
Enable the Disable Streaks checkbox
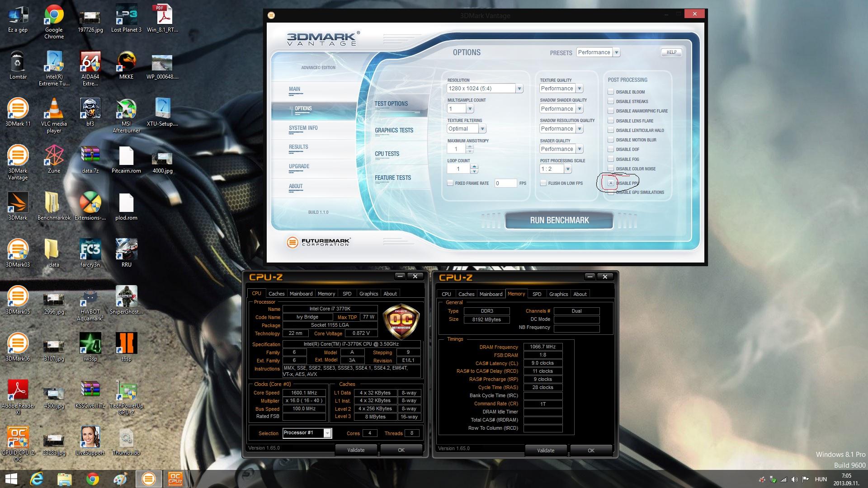coord(611,101)
